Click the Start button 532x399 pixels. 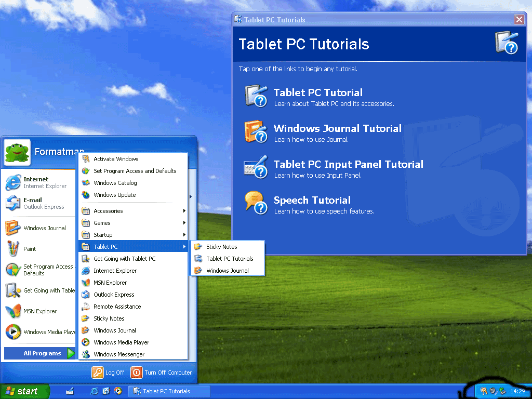click(x=24, y=391)
